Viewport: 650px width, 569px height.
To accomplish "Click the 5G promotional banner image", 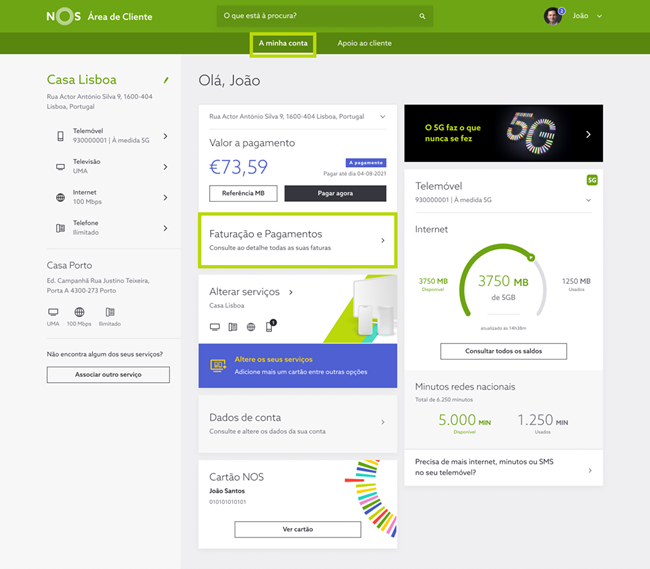I will 503,133.
